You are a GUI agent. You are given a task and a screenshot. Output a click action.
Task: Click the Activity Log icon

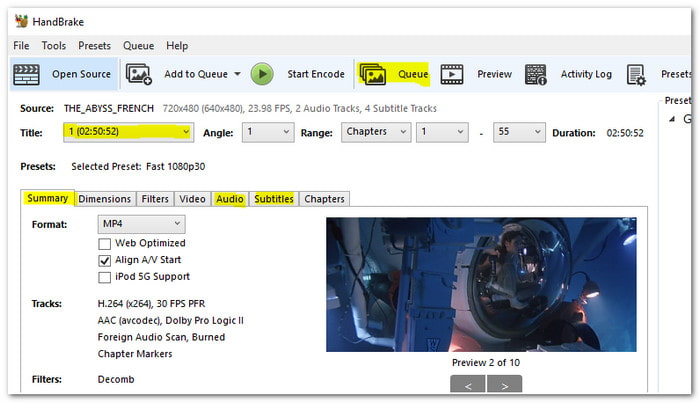536,74
